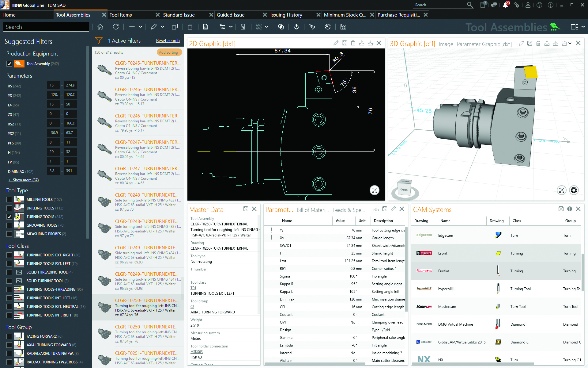588x368 pixels.
Task: Click the refresh icon in the toolbar
Action: click(x=116, y=27)
